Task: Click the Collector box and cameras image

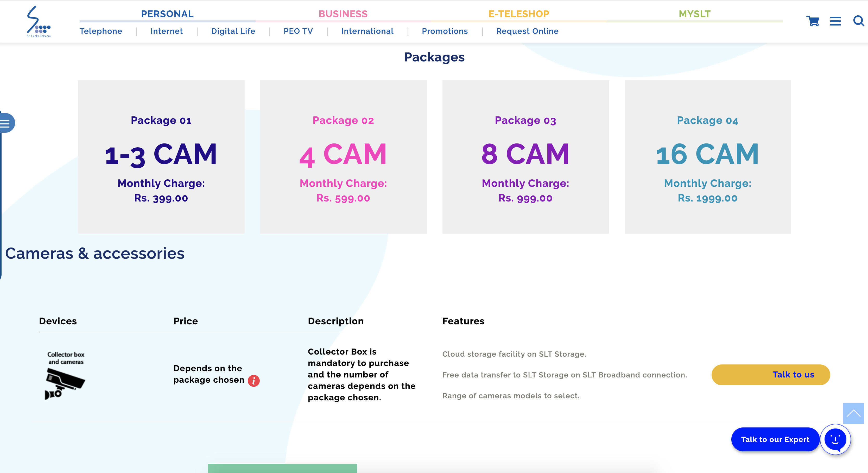Action: click(65, 376)
